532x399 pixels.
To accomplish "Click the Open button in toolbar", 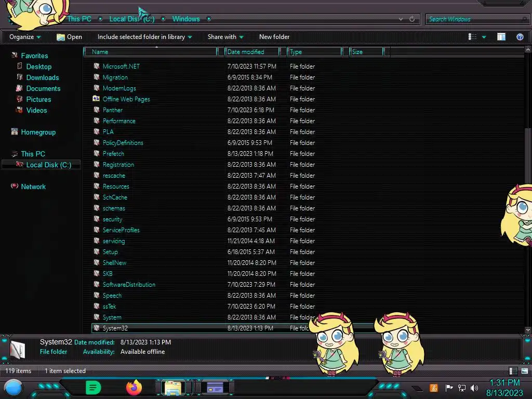I will (x=69, y=37).
